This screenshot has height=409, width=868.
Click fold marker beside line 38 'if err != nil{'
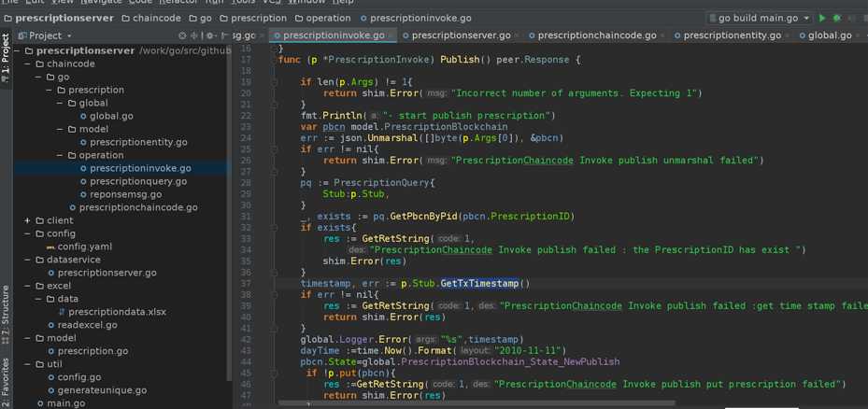[274, 294]
